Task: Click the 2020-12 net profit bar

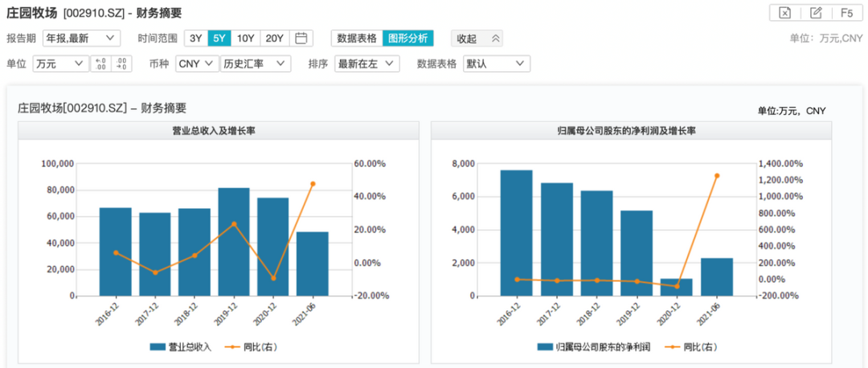Action: [x=678, y=287]
